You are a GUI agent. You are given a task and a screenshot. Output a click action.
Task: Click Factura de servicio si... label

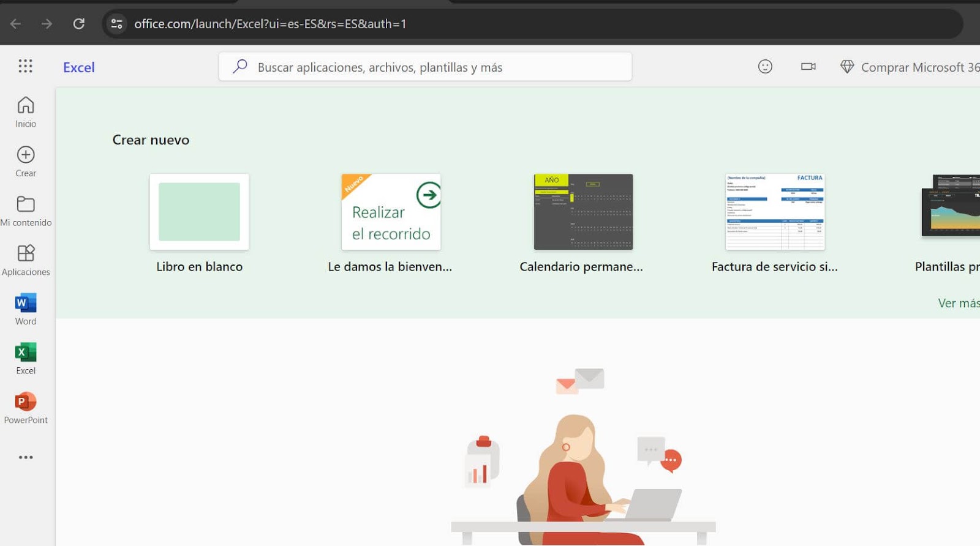pyautogui.click(x=775, y=267)
